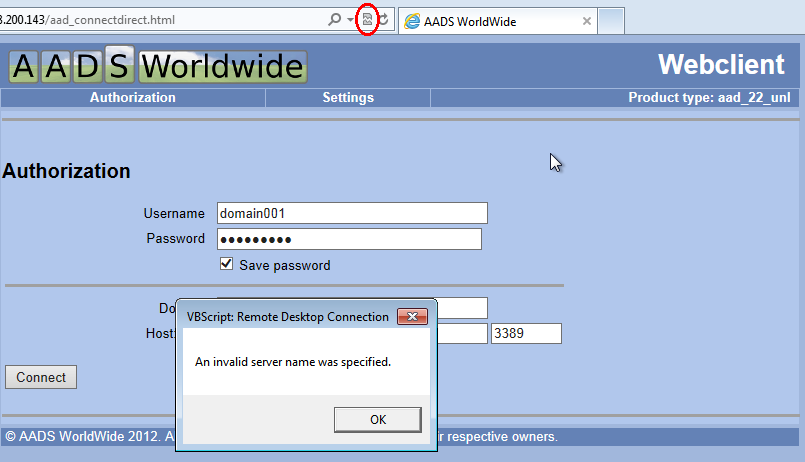The height and width of the screenshot is (462, 805).
Task: Open a new blank browser tab
Action: point(611,21)
